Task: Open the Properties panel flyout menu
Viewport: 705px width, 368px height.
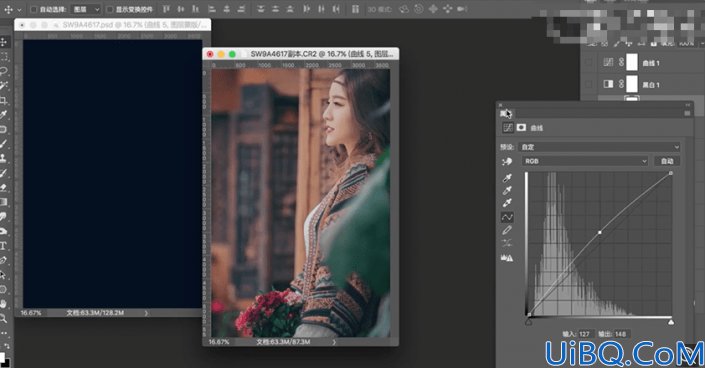Action: coord(687,113)
